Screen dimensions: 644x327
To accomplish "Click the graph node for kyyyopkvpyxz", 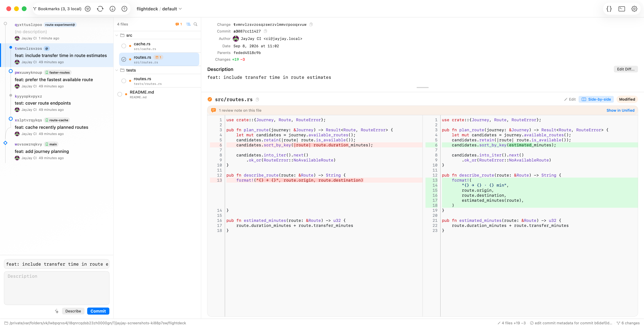I will (11, 95).
